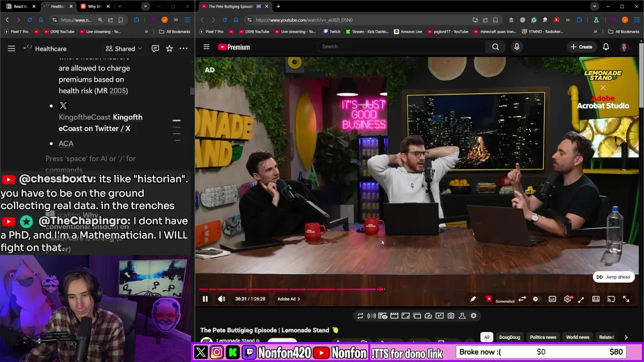Screen dimensions: 644x362
Task: Click the YouTube search magnifier button
Action: click(x=496, y=47)
